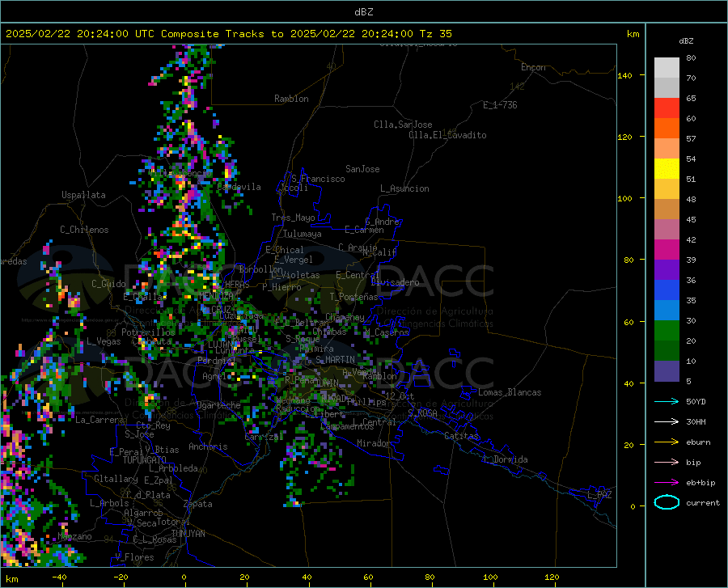Pick the slate blue swatch between 10 and 5
Viewport: 728px width, 588px height.
pyautogui.click(x=667, y=370)
